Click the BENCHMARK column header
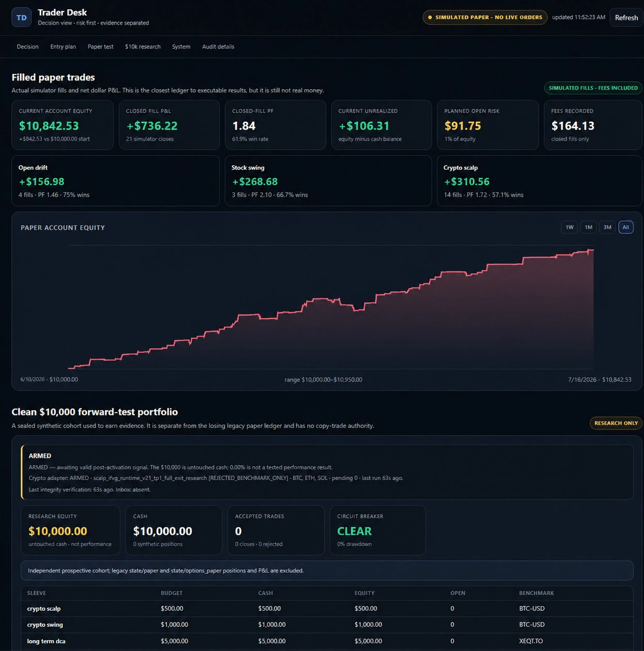Image resolution: width=644 pixels, height=651 pixels. pos(537,593)
